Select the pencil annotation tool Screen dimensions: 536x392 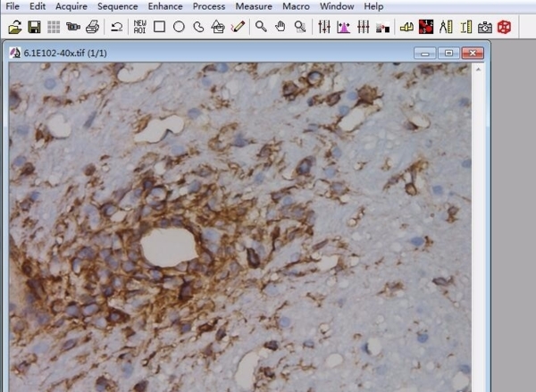tap(238, 27)
